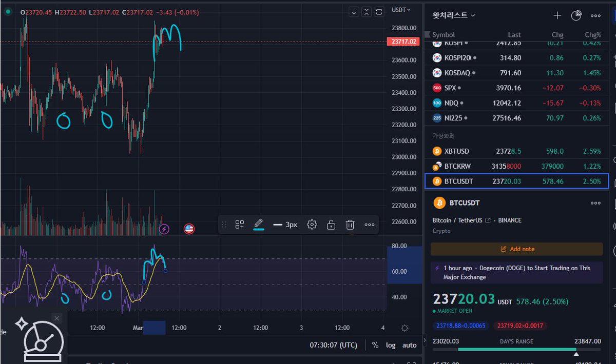Image resolution: width=616 pixels, height=364 pixels.
Task: Select the XBTUSD watchlist row
Action: pyautogui.click(x=517, y=151)
